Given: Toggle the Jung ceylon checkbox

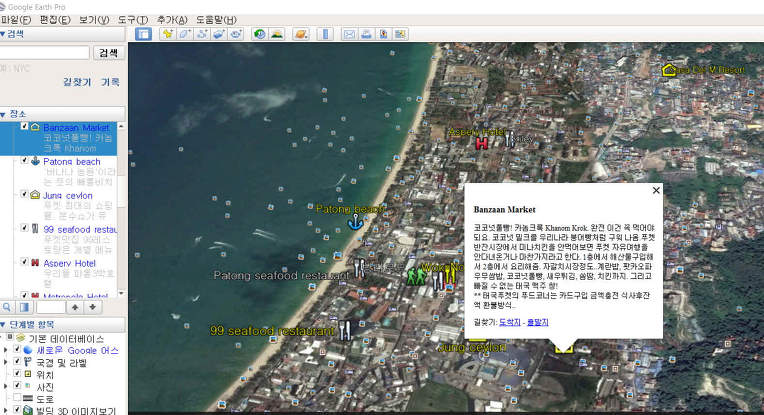Looking at the screenshot, I should click(x=24, y=194).
